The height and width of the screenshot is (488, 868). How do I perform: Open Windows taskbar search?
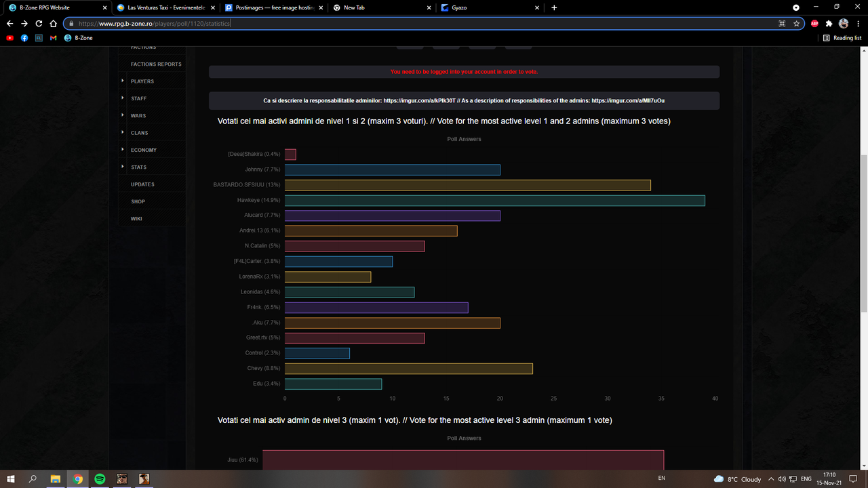(33, 479)
